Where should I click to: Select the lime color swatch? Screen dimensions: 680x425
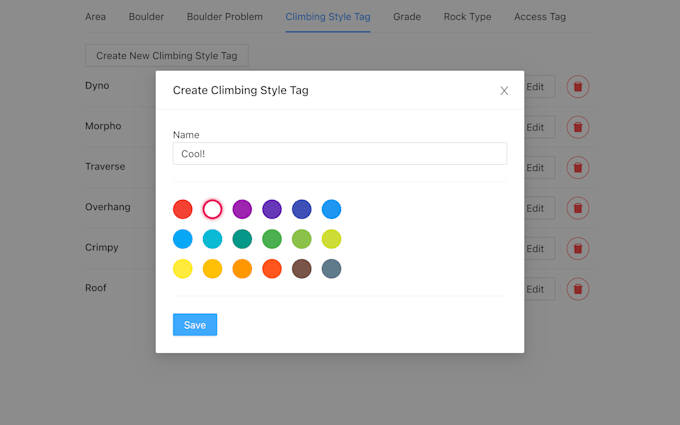[331, 239]
